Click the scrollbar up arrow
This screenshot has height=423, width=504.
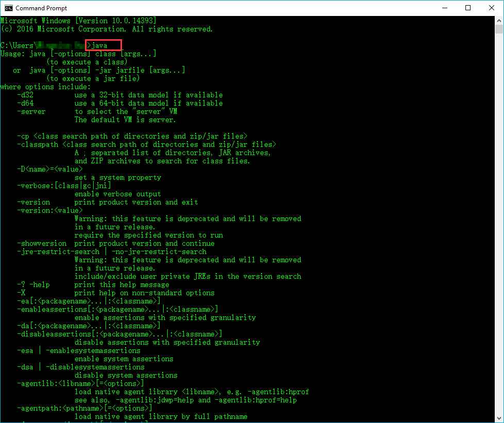coord(499,21)
